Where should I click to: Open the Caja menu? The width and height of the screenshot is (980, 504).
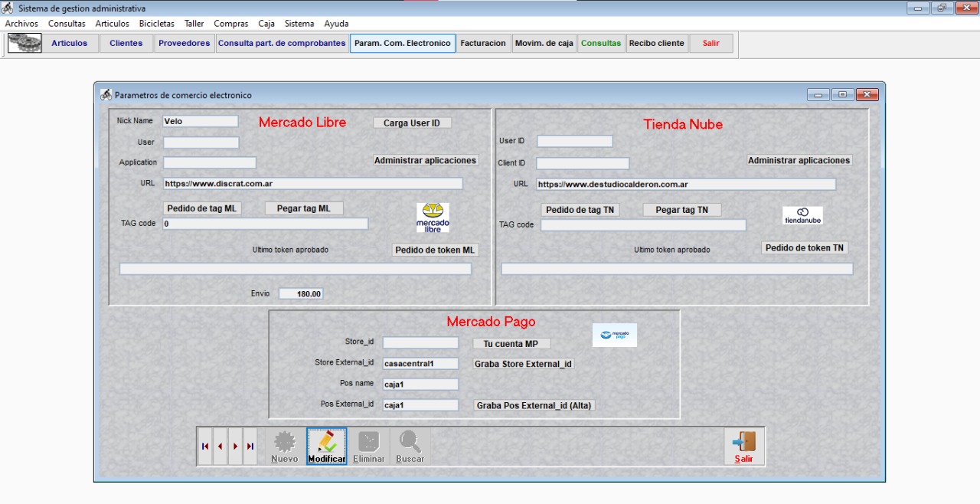[266, 24]
